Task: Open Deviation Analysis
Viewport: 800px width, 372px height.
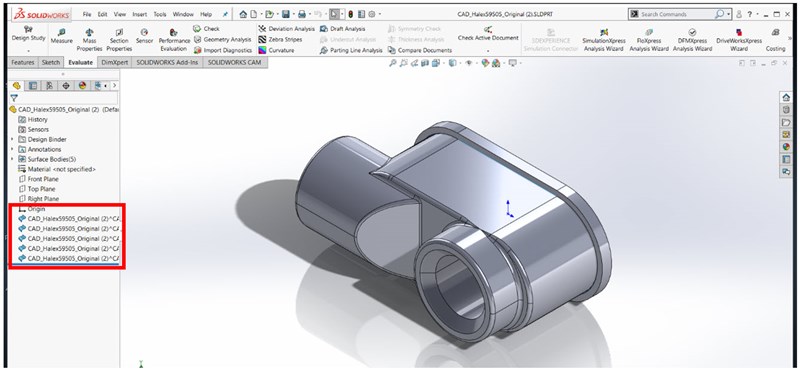Action: point(286,29)
